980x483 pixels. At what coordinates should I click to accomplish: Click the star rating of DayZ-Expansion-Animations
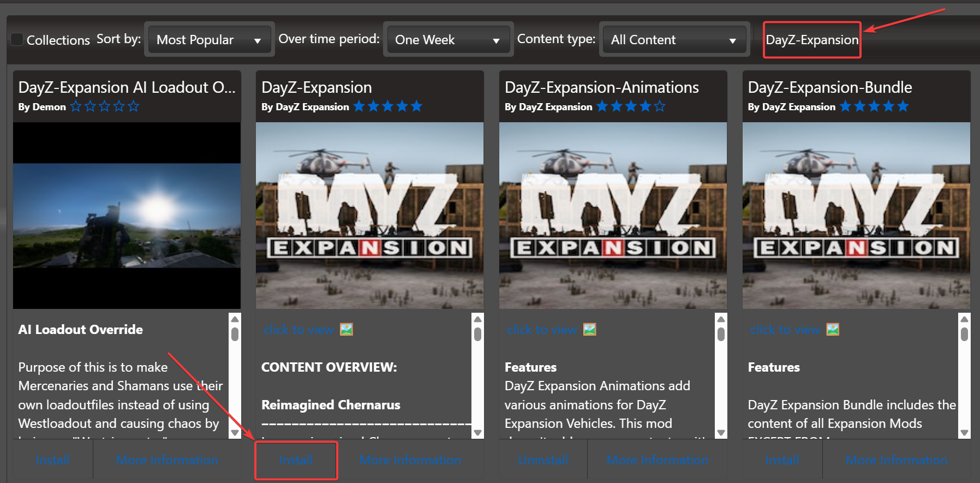(631, 106)
